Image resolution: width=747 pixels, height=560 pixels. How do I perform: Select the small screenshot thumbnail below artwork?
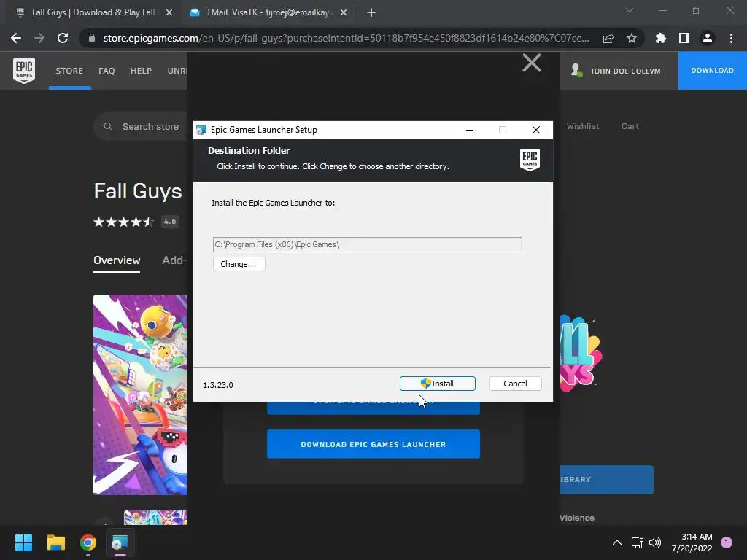click(x=155, y=517)
